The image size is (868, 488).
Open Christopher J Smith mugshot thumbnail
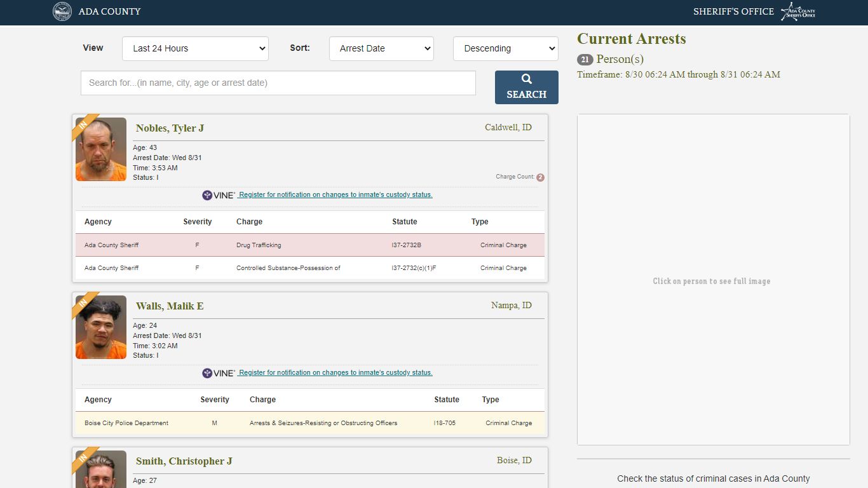[101, 469]
